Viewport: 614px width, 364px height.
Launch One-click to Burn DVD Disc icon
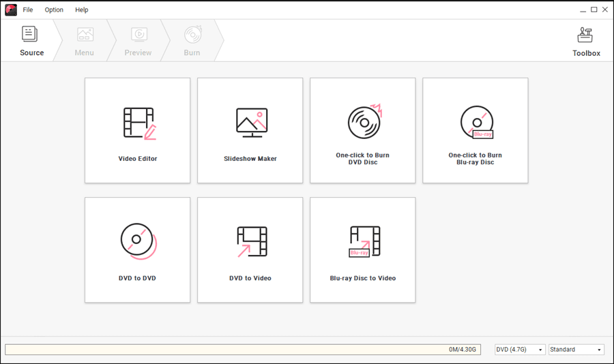(x=364, y=121)
